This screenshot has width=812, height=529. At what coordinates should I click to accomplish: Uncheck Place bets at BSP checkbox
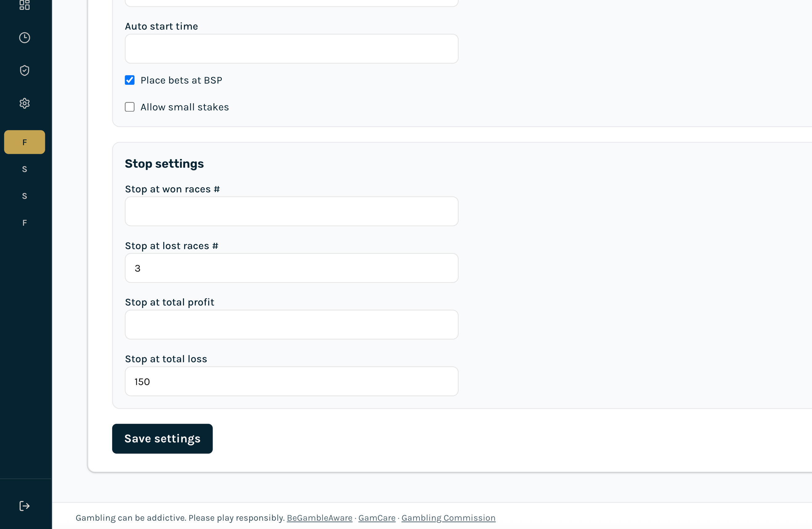coord(130,80)
